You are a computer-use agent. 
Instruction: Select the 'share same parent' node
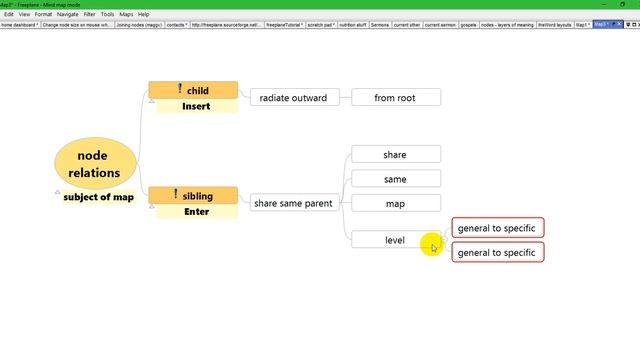coord(295,203)
